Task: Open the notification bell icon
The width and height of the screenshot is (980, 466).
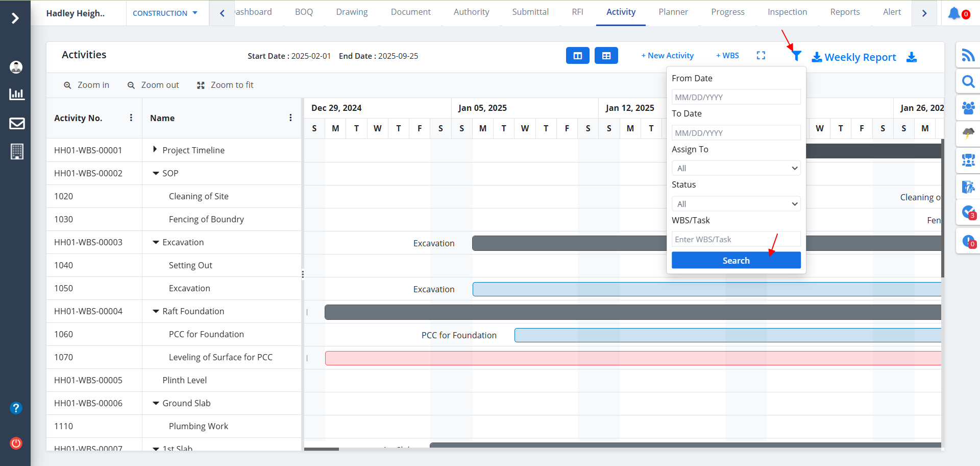Action: [x=953, y=13]
